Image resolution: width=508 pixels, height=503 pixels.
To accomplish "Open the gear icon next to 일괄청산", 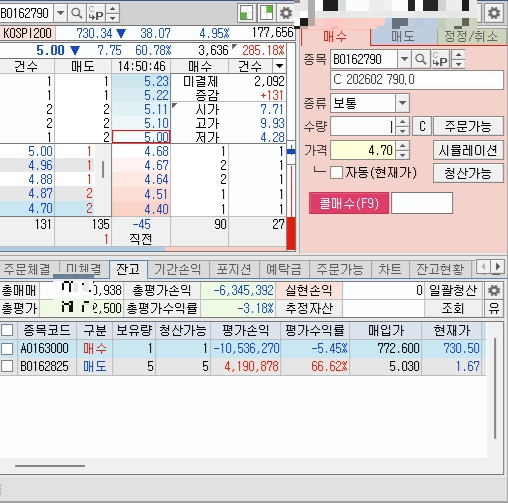I will point(494,291).
